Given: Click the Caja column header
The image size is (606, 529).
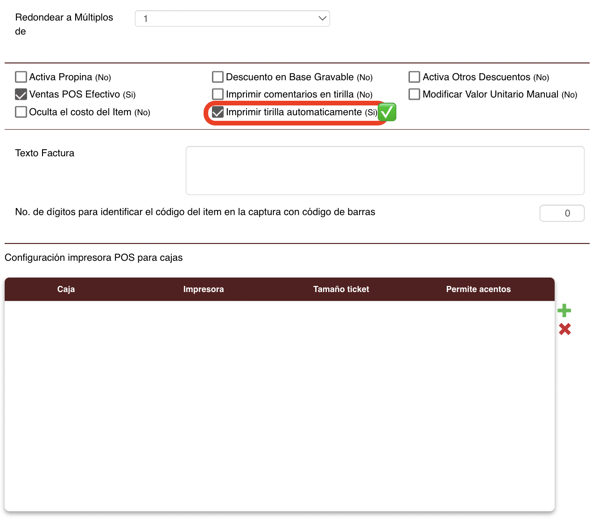Looking at the screenshot, I should [66, 289].
